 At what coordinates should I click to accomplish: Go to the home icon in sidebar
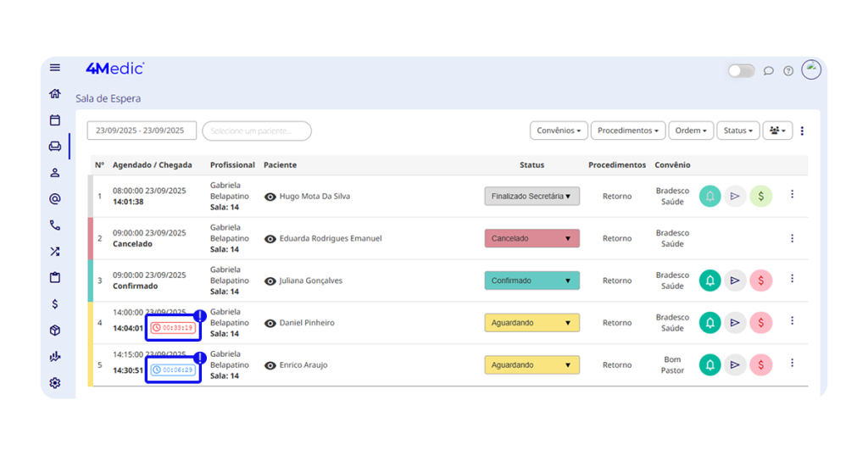55,94
